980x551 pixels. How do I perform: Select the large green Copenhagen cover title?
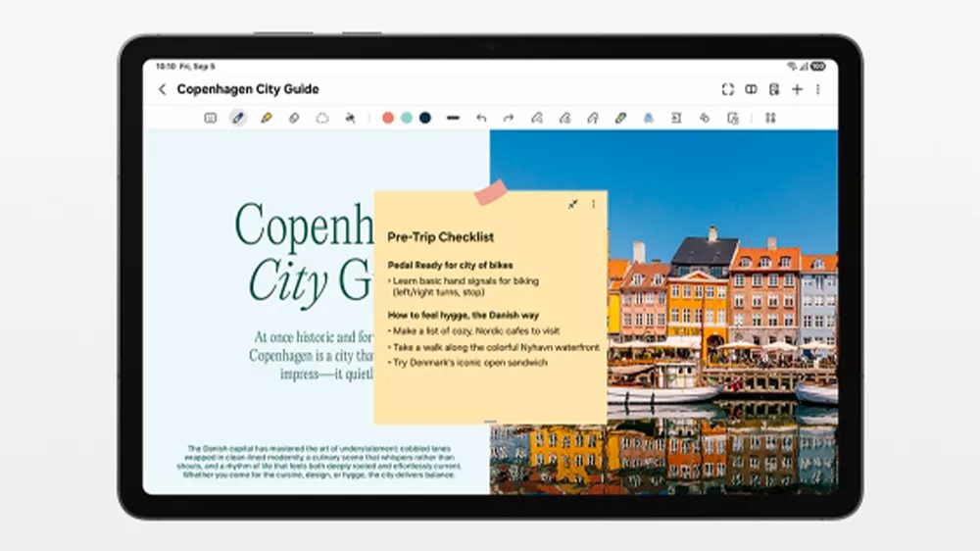(305, 253)
